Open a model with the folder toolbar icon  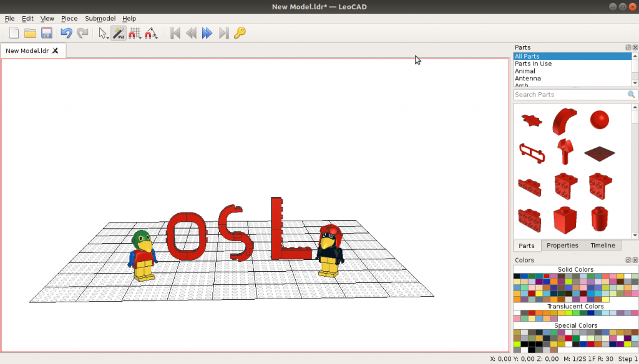[30, 33]
